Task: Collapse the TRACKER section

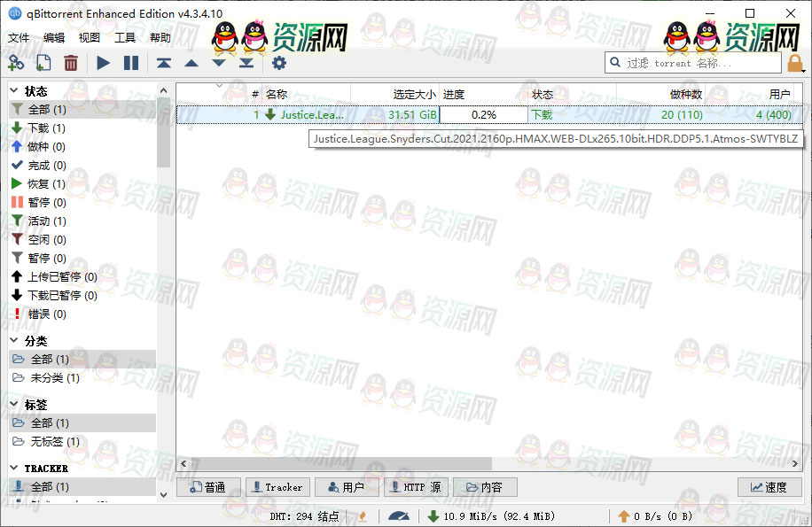Action: (14, 468)
